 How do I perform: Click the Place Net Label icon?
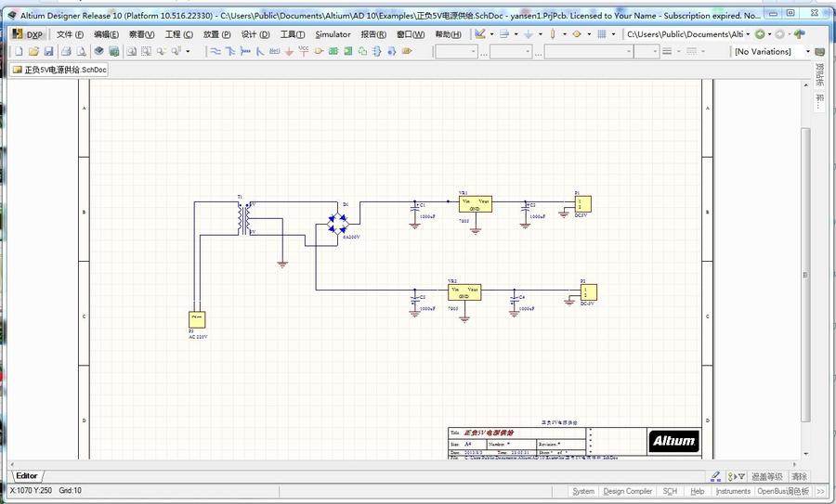[274, 52]
